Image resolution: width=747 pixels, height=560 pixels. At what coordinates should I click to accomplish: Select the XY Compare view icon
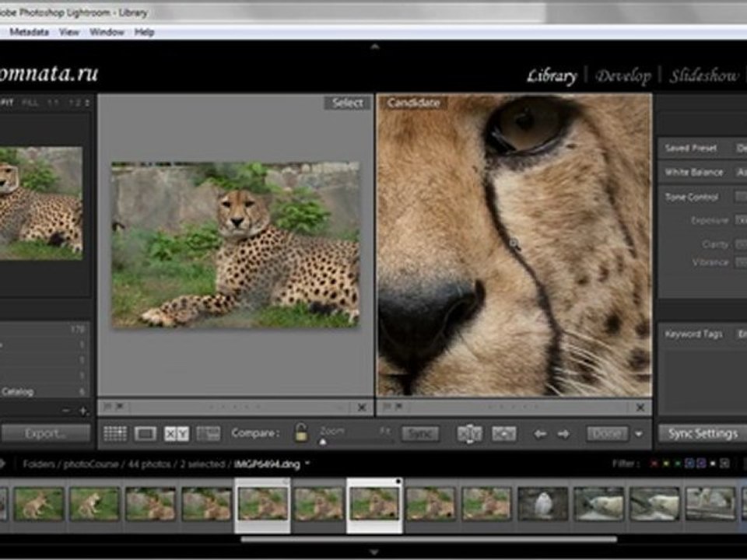coord(176,434)
